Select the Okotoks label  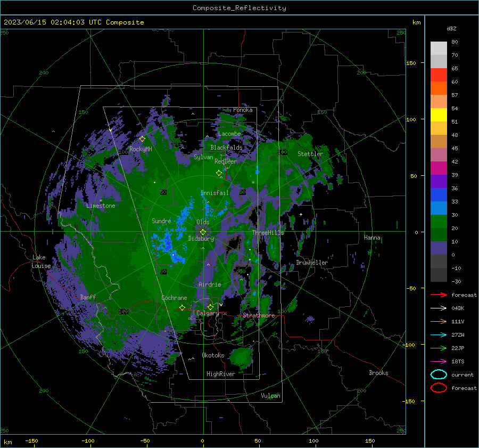coord(213,355)
